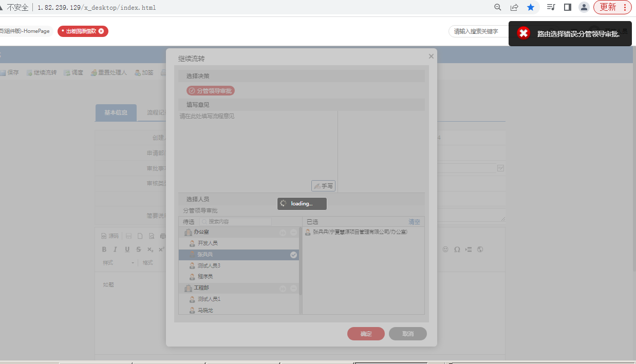Select 马晓龙 in the candidate list
Screen dimensions: 636x364
(239, 310)
